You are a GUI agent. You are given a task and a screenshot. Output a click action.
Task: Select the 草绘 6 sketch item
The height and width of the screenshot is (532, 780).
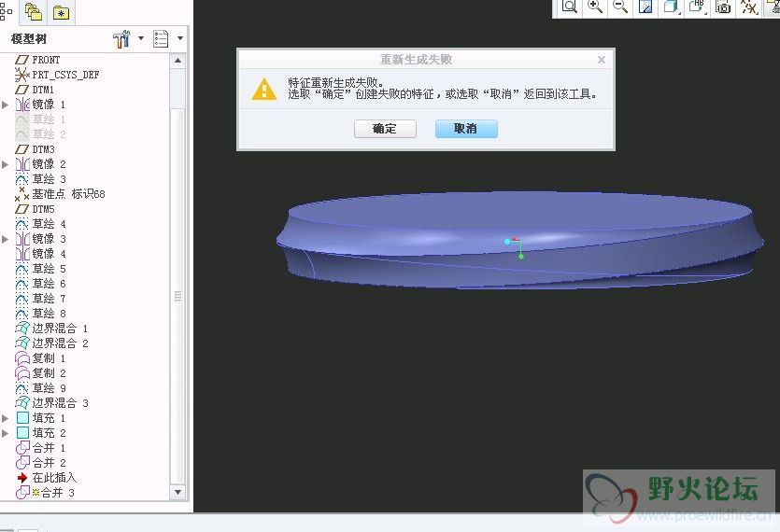click(41, 284)
